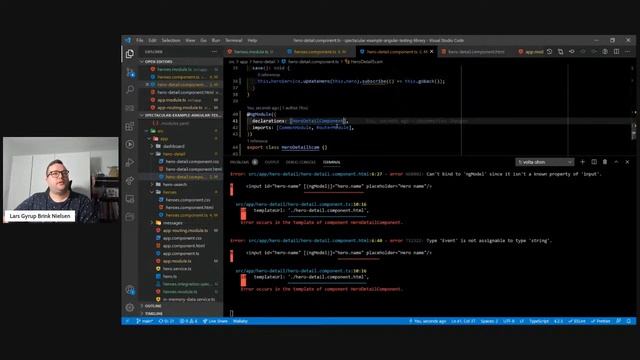Open the File menu
Screen dimensions: 640x360
pos(140,40)
